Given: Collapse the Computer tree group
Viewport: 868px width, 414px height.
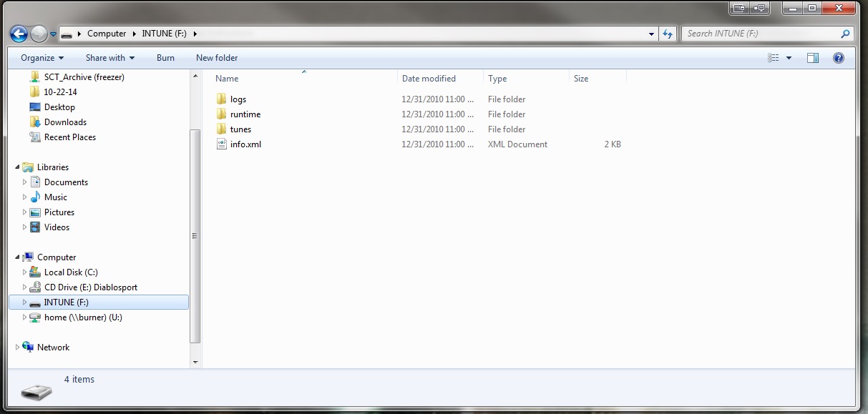Looking at the screenshot, I should 17,257.
